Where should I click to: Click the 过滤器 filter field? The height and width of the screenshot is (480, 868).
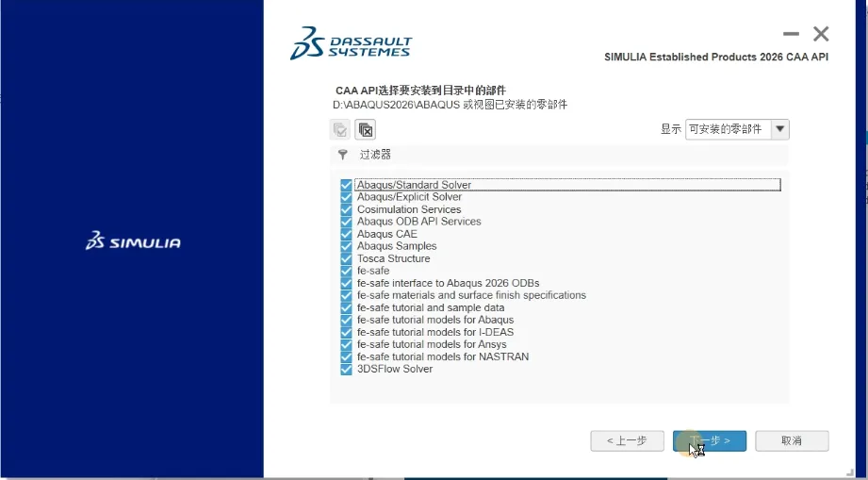coord(558,155)
